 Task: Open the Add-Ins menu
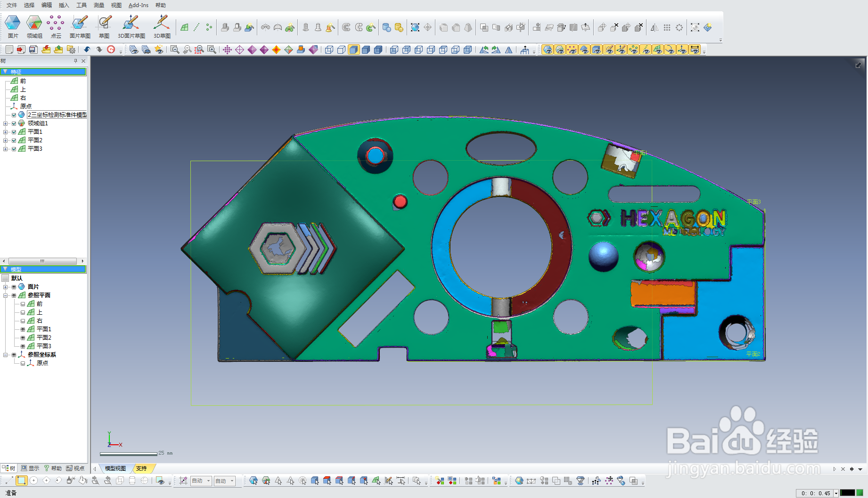pyautogui.click(x=138, y=5)
